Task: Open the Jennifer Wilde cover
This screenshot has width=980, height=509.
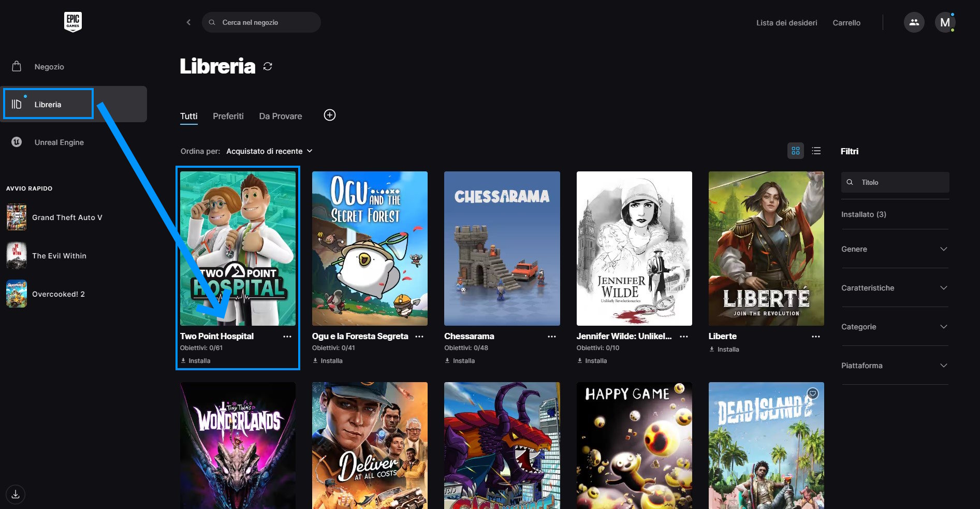Action: pyautogui.click(x=634, y=249)
